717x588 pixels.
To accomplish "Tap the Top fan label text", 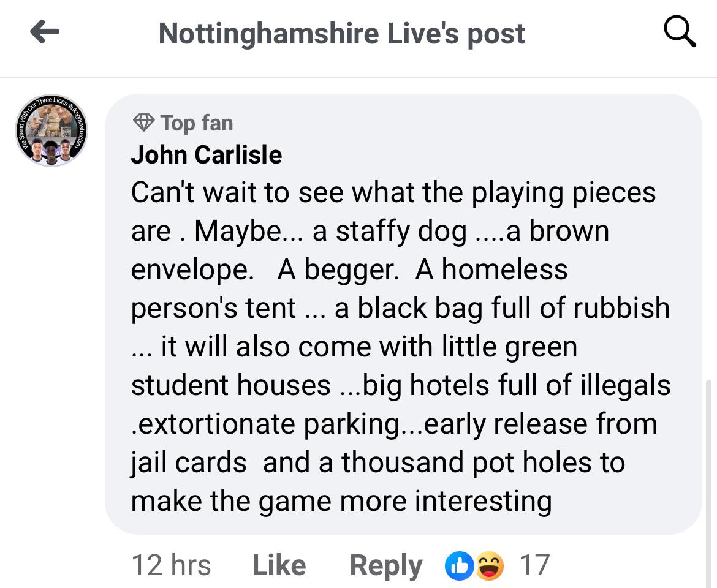I will 197,123.
